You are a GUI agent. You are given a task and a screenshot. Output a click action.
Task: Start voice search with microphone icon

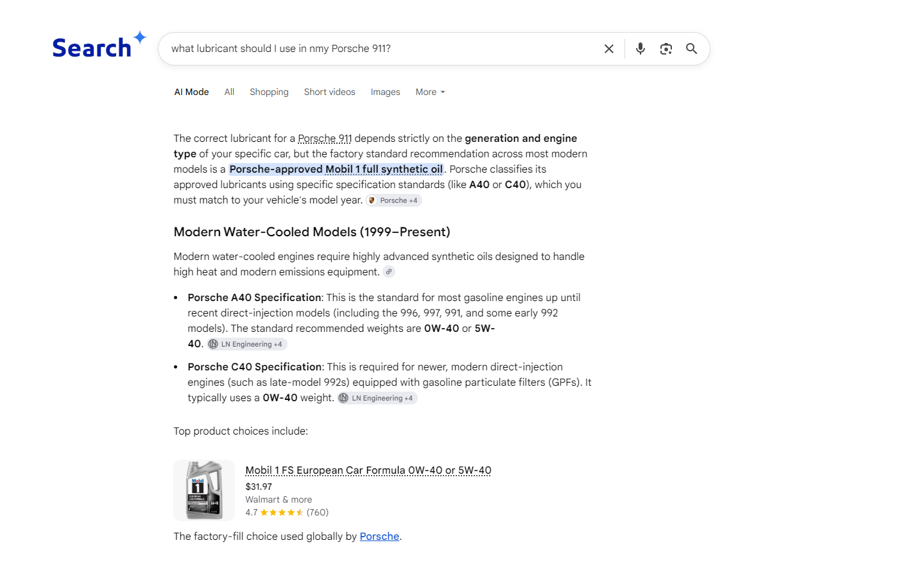pos(640,49)
